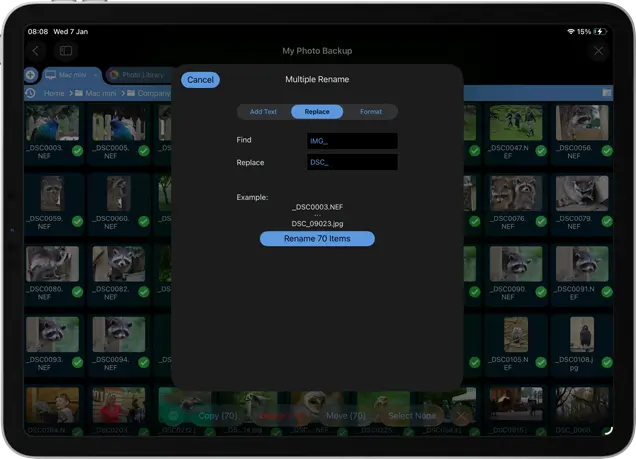Open the _DSC0093.NEF thumbnail
This screenshot has height=459, width=636.
point(52,334)
